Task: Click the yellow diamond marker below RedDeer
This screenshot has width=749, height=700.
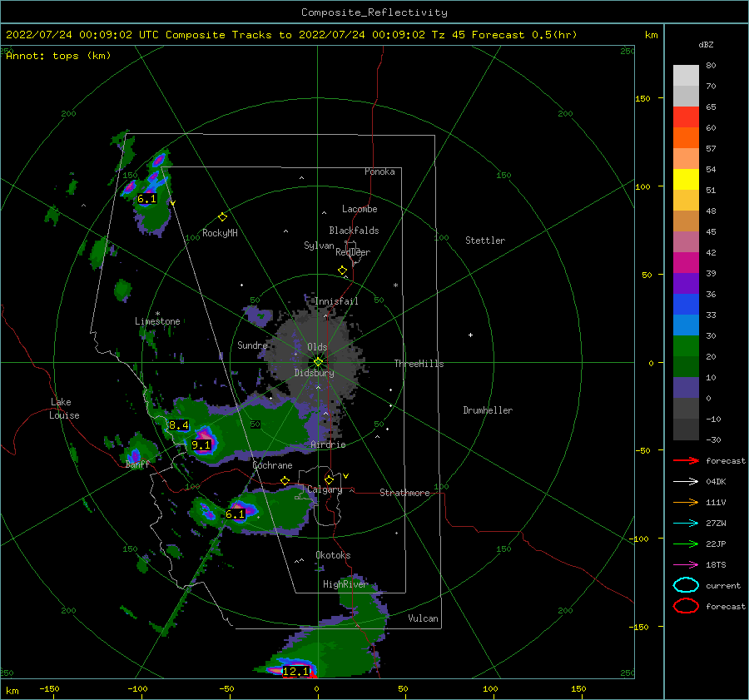Action: point(342,271)
